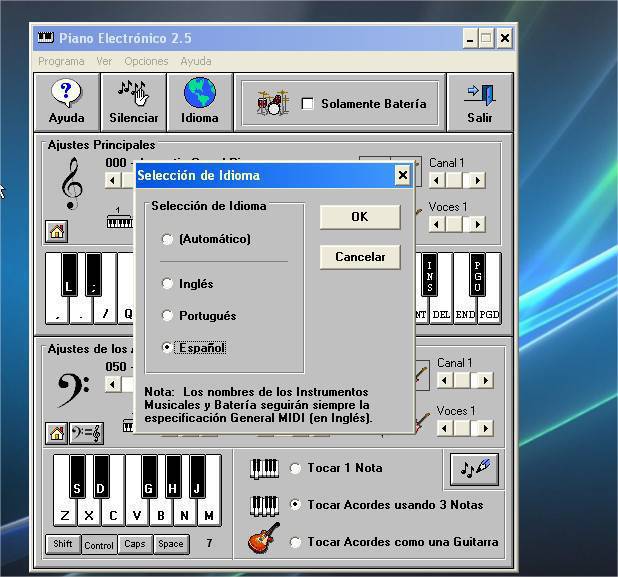Increase upper Canal 1 with right arrow
Viewport: 618px width, 577px height.
pos(477,180)
